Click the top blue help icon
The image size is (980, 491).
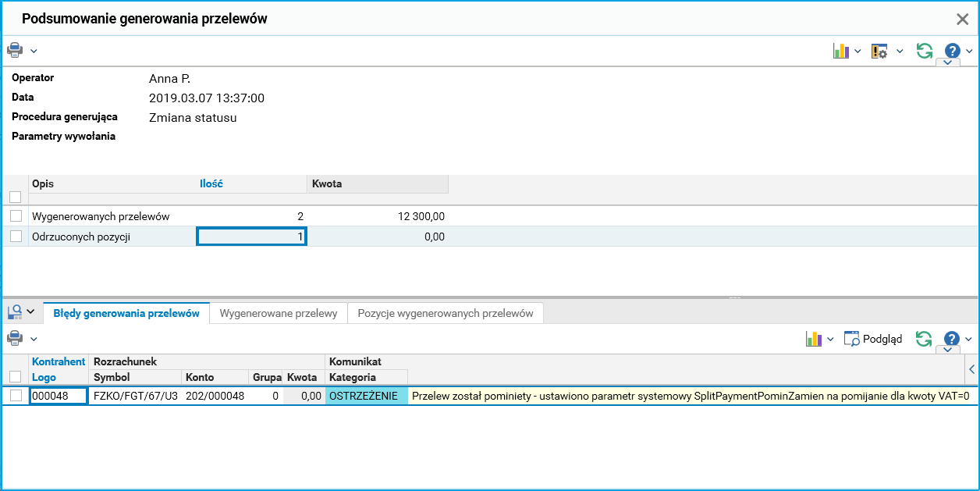(x=952, y=51)
